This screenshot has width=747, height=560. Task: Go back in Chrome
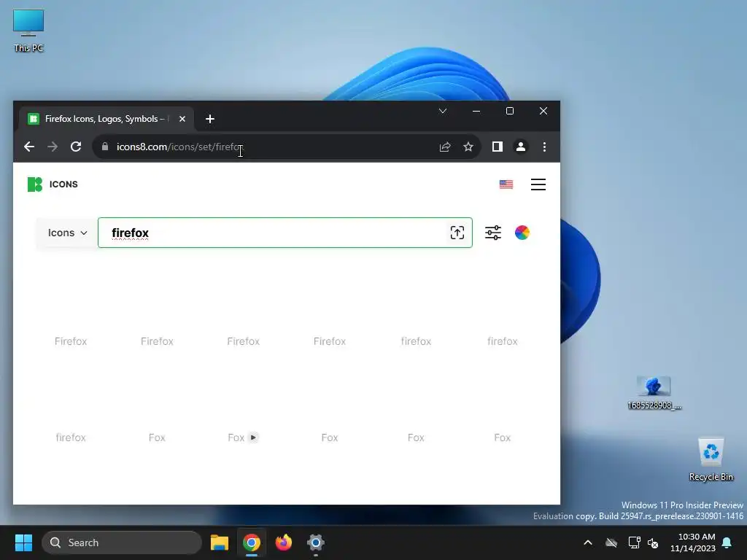coord(29,147)
